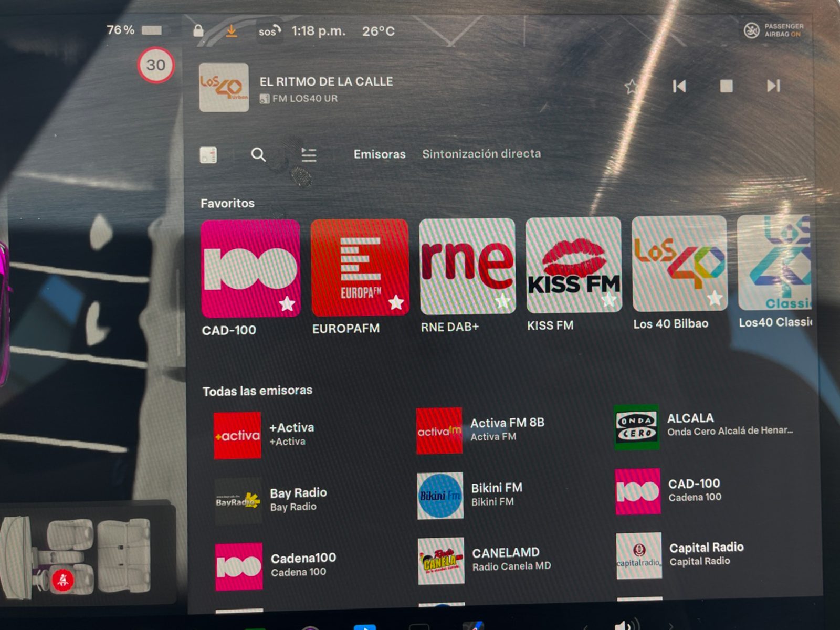
Task: Tune to ALCALA station name
Action: pos(690,418)
